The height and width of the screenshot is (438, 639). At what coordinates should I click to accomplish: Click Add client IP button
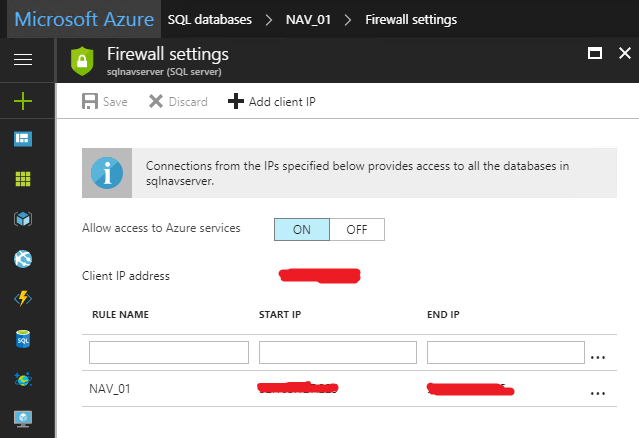point(272,101)
